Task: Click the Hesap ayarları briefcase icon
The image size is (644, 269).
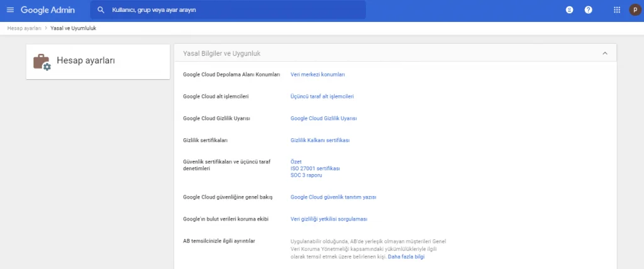Action: pos(42,62)
